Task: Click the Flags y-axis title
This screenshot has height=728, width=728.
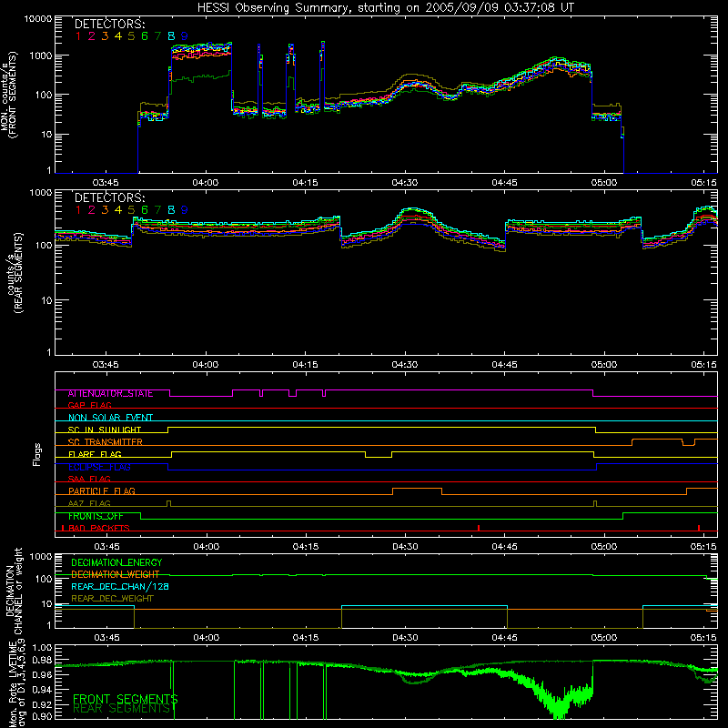Action: tap(37, 454)
